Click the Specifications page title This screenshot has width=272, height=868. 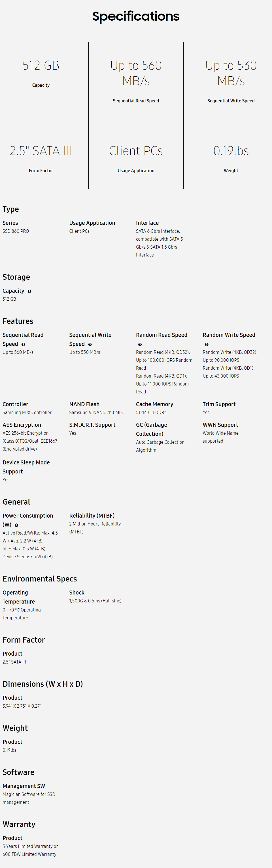pyautogui.click(x=136, y=16)
